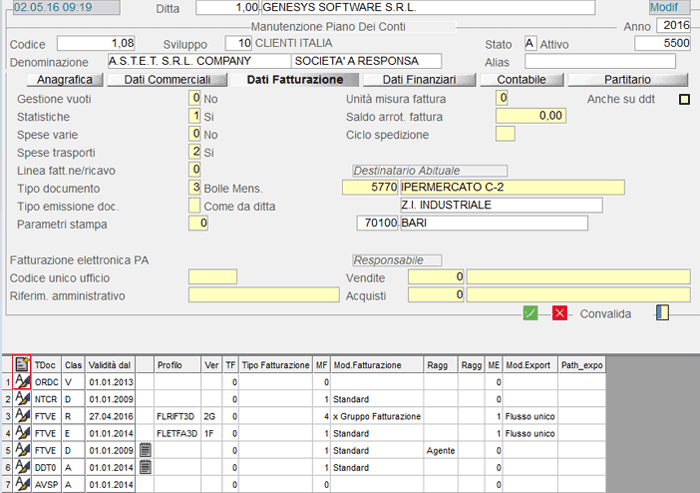
Task: Click the red X cancel icon
Action: tap(560, 314)
